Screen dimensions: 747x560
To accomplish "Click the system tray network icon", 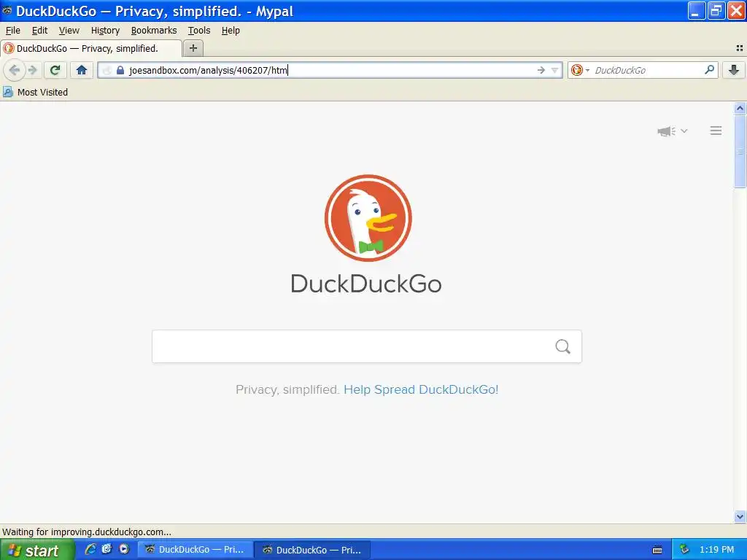I will [x=684, y=550].
